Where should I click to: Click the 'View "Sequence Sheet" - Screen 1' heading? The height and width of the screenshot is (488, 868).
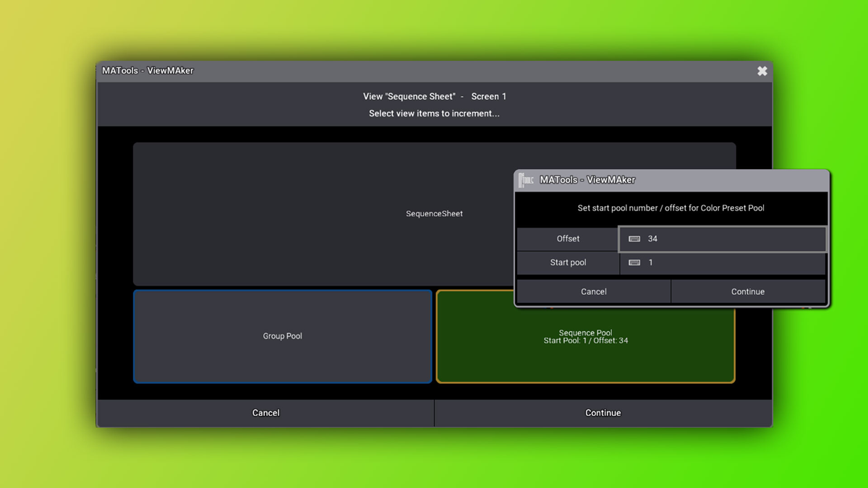pyautogui.click(x=434, y=96)
